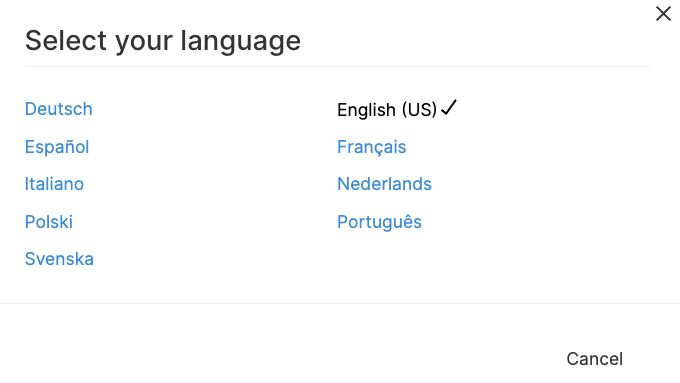This screenshot has width=680, height=383.
Task: Close the language dialog with the X icon
Action: pyautogui.click(x=663, y=13)
